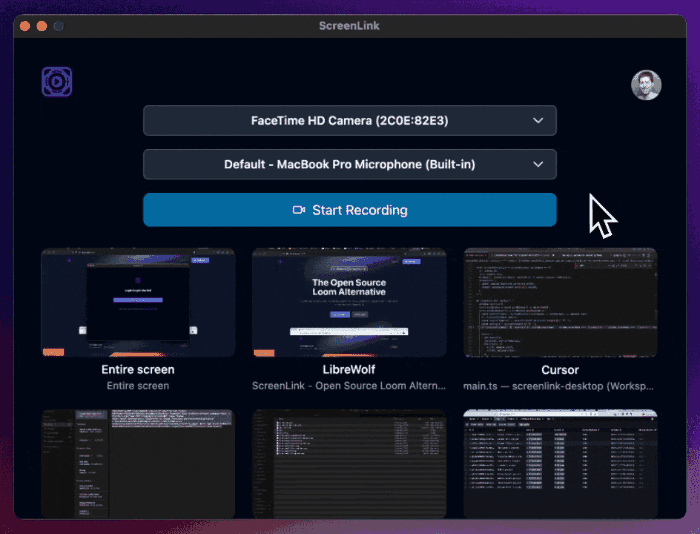Select the Entire screen thumbnail
700x534 pixels.
[x=138, y=302]
